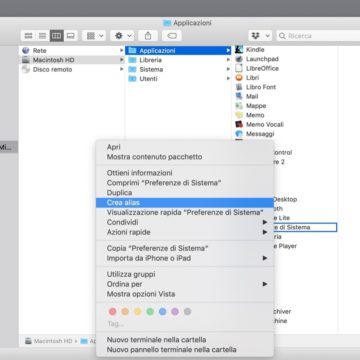The height and width of the screenshot is (360, 360).
Task: Open the Condividi submenu
Action: pyautogui.click(x=185, y=222)
